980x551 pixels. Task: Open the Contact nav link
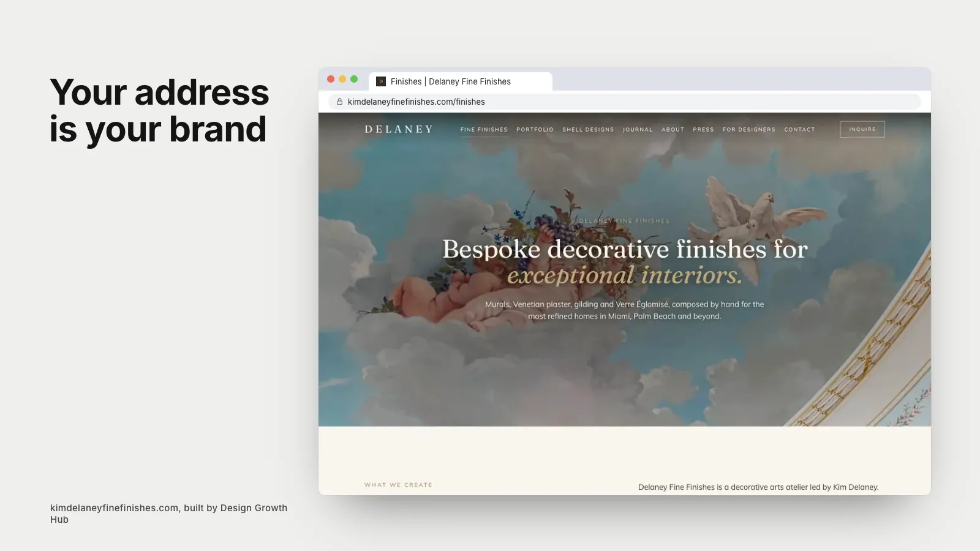[799, 130]
